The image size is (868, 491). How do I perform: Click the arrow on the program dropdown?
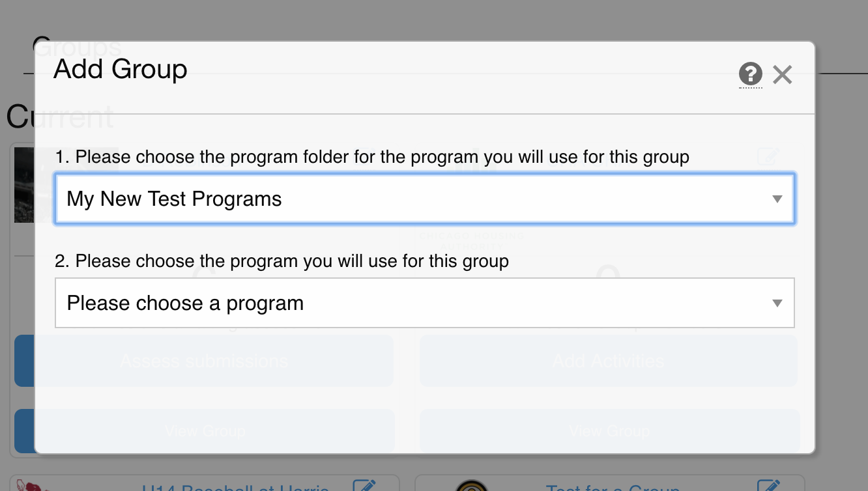777,303
